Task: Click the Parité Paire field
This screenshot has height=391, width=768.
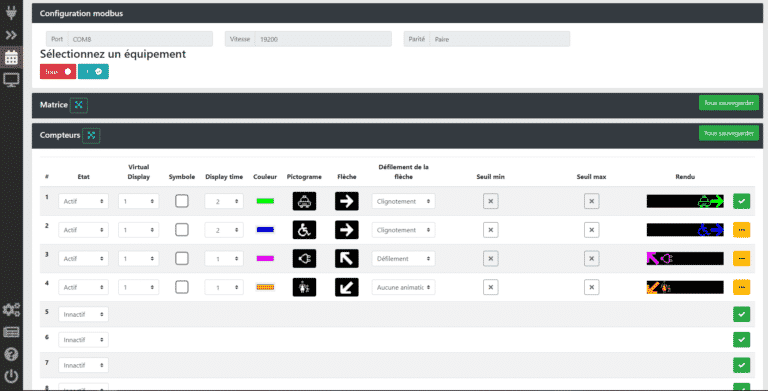Action: [487, 39]
